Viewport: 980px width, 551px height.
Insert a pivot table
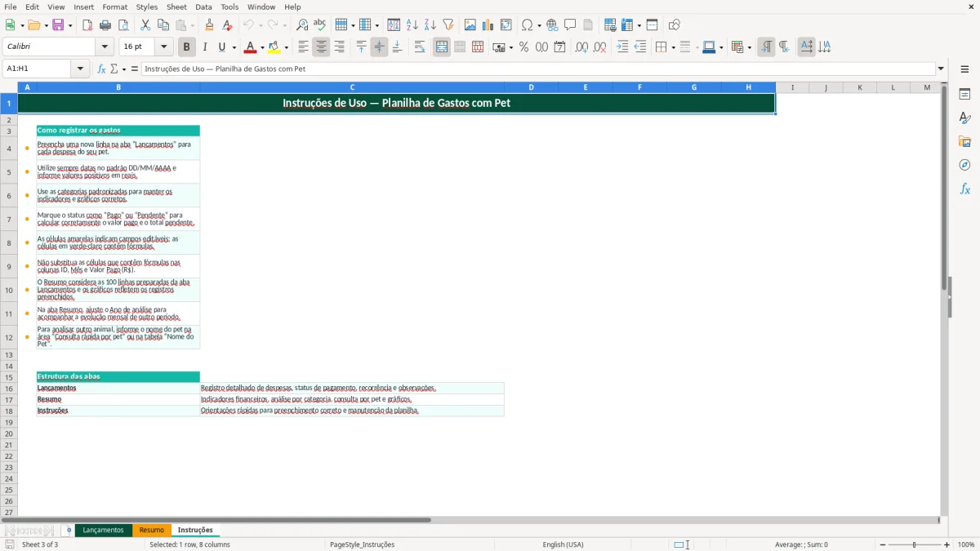(x=506, y=25)
